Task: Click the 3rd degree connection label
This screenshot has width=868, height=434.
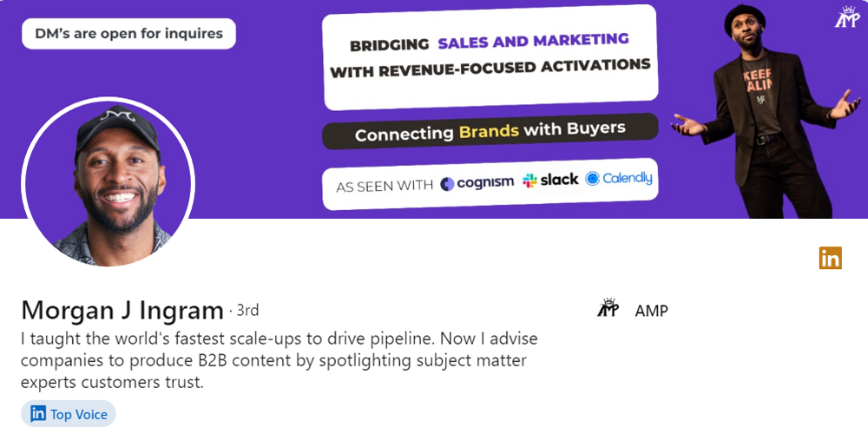Action: [247, 311]
